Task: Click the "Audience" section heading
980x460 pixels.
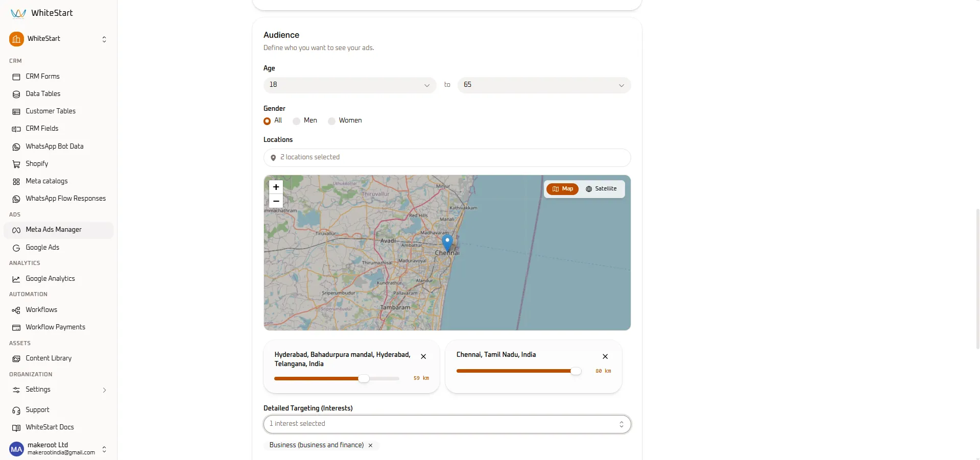Action: (x=281, y=35)
